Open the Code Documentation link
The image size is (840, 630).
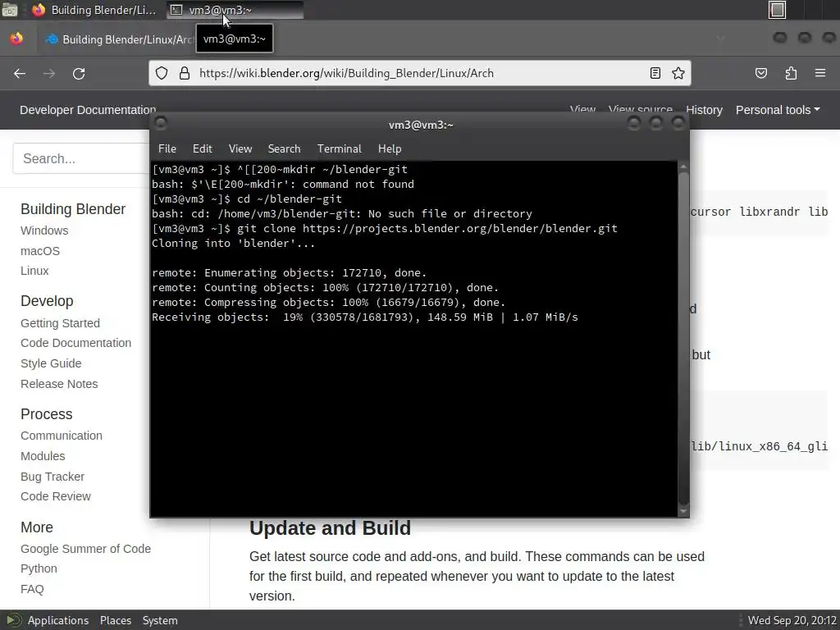pyautogui.click(x=75, y=343)
